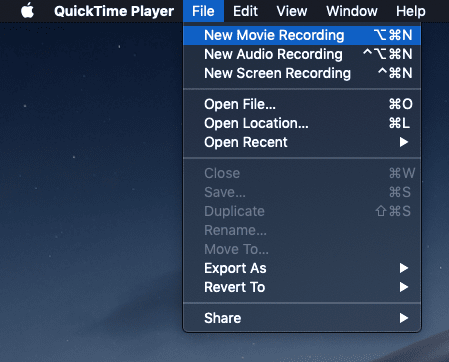This screenshot has height=362, width=449.
Task: Choose New Audio Recording
Action: tap(302, 54)
